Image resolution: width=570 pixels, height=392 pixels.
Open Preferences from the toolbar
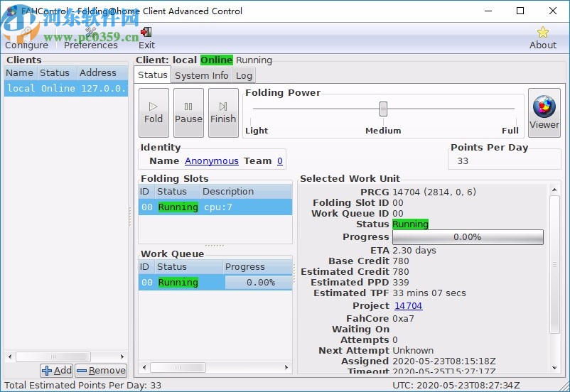pos(90,39)
